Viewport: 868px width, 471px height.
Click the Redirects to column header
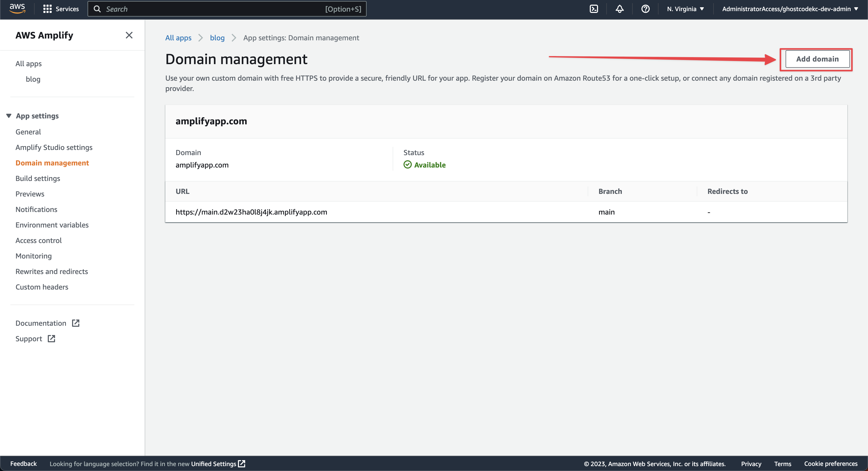point(727,191)
